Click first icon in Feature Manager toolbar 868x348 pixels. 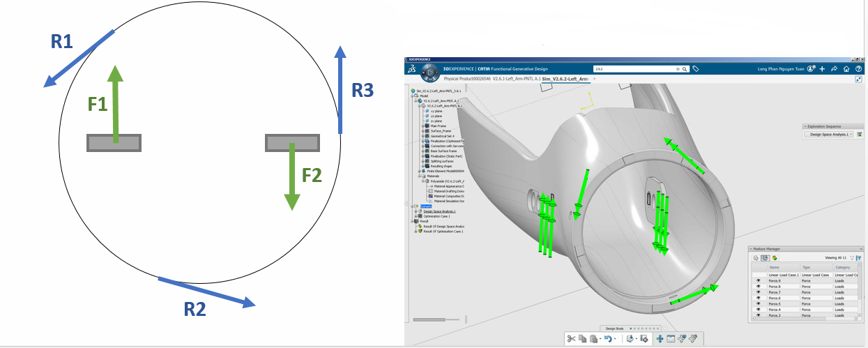[756, 258]
